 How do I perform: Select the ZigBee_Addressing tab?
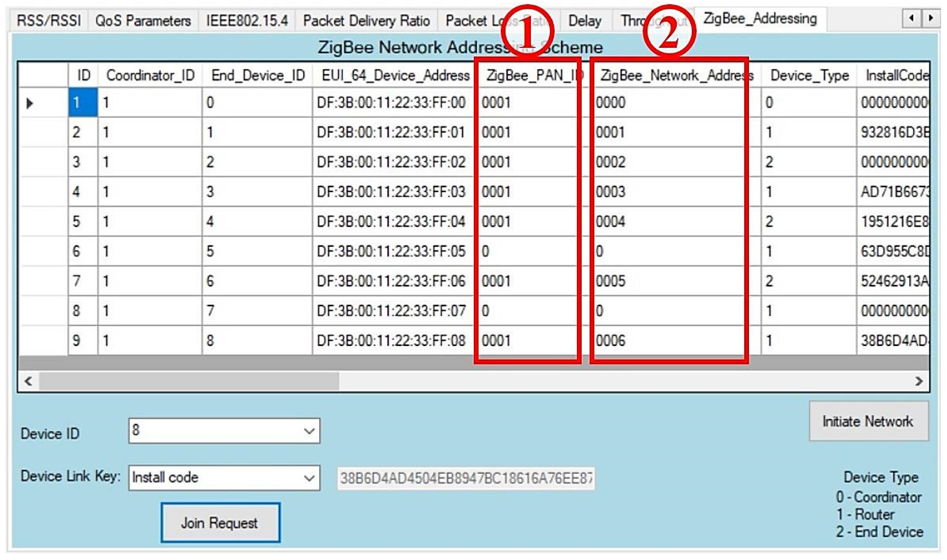pos(760,19)
